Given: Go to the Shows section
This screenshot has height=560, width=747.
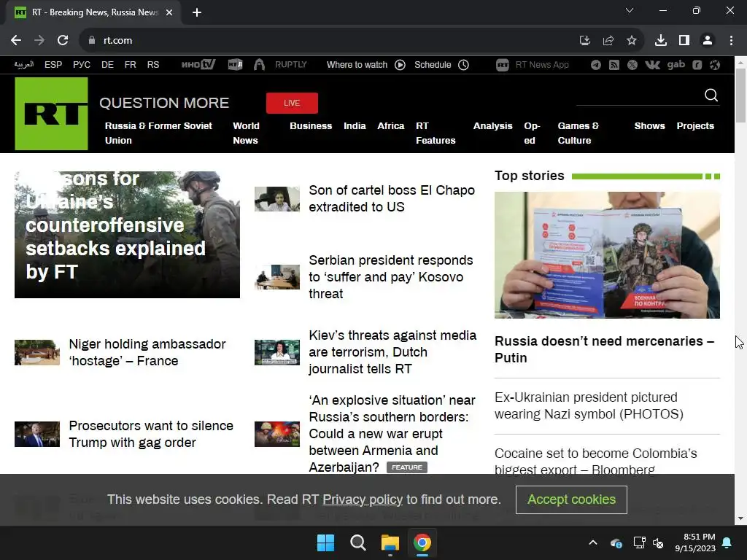Looking at the screenshot, I should point(649,125).
